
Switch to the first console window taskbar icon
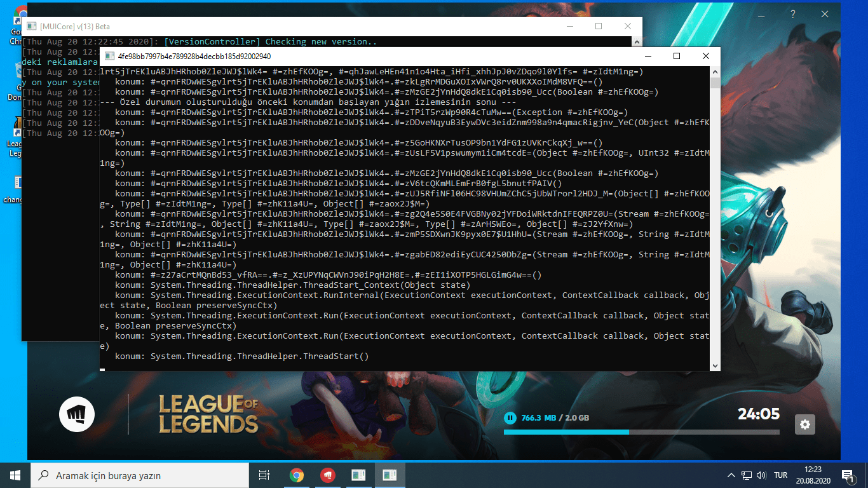click(x=358, y=475)
